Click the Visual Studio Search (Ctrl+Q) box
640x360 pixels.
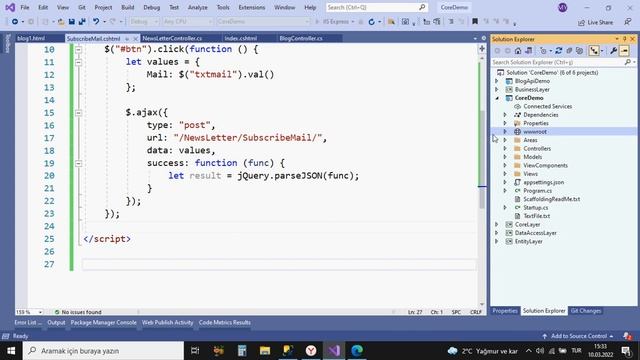click(x=376, y=7)
